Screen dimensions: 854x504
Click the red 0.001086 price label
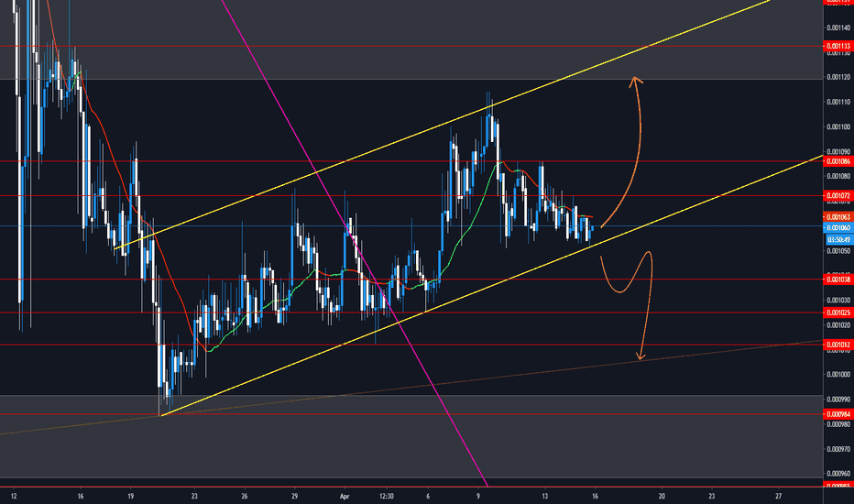click(838, 161)
